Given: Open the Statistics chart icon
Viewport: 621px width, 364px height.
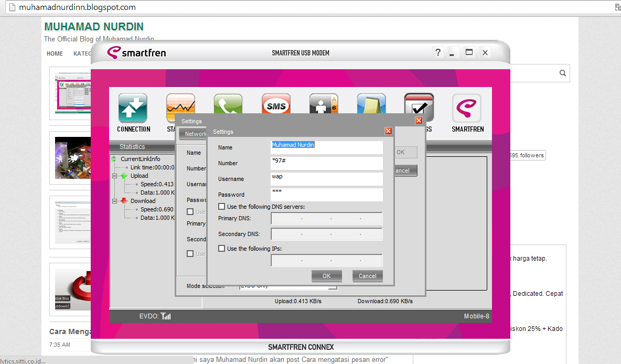Looking at the screenshot, I should tap(180, 104).
